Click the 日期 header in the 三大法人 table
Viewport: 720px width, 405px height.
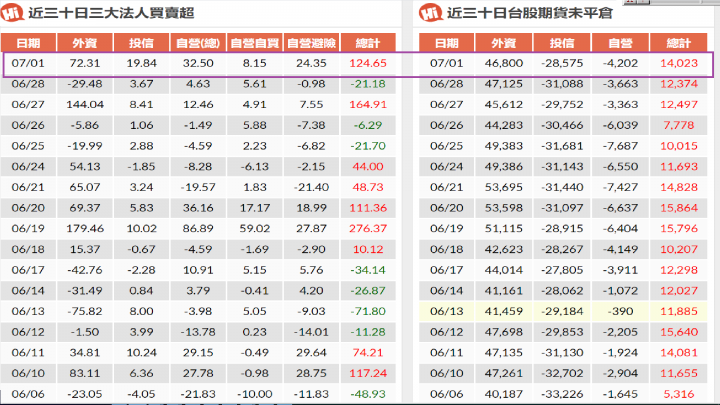(28, 43)
